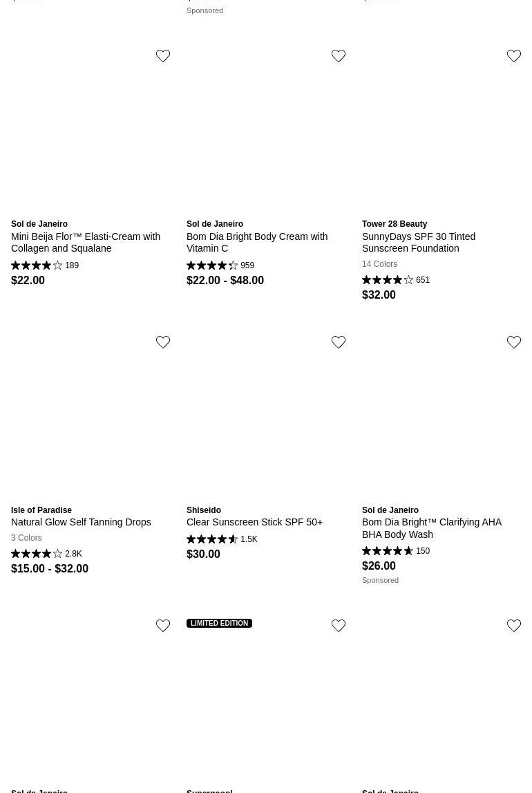Click heart icon on Limited Edition product
This screenshot has width=532, height=793.
(339, 626)
